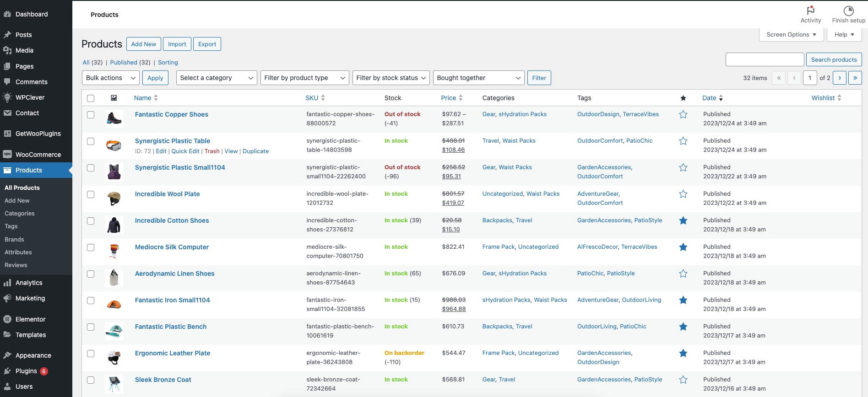
Task: Unfeature Incredible Cotton Shoes via star icon
Action: coord(683,220)
